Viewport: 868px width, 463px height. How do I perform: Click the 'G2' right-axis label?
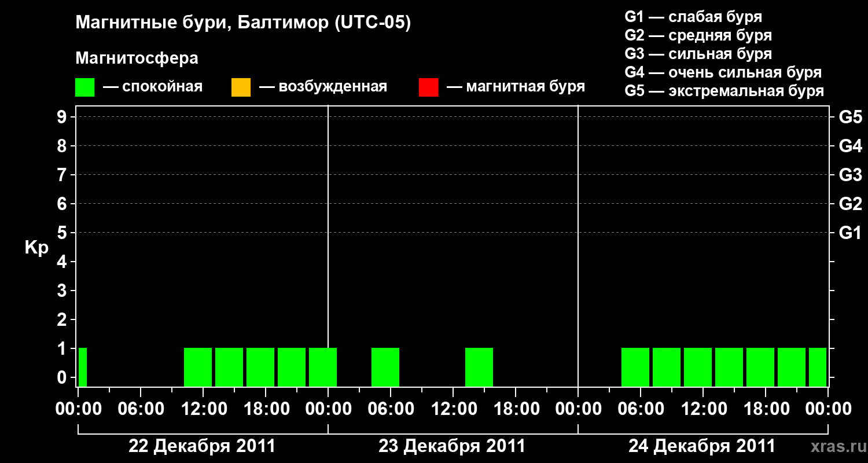click(x=851, y=204)
